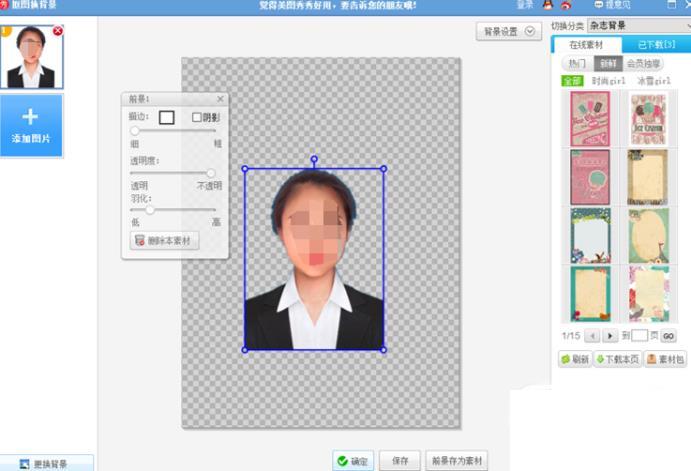Pick the Ice Cream cone background thumbnail
Viewport: 691px width, 471px height.
click(x=648, y=119)
